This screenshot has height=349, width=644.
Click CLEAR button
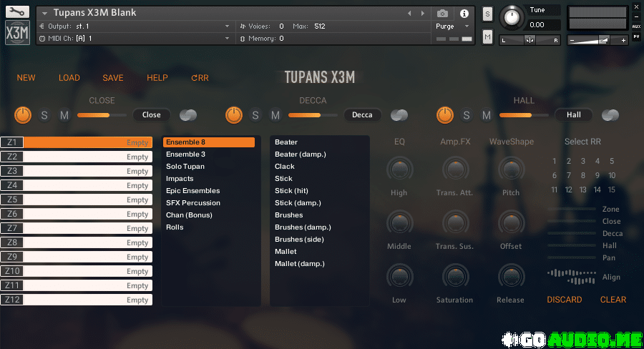(x=613, y=300)
